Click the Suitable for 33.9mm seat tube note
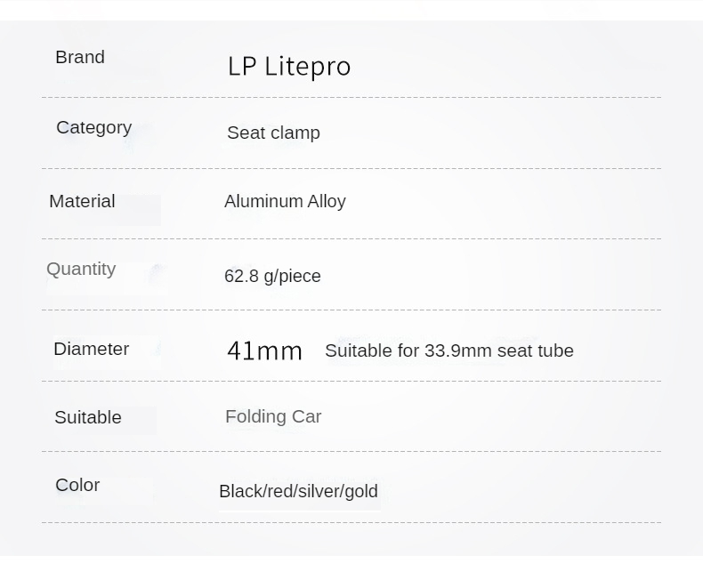This screenshot has height=588, width=703. (449, 350)
